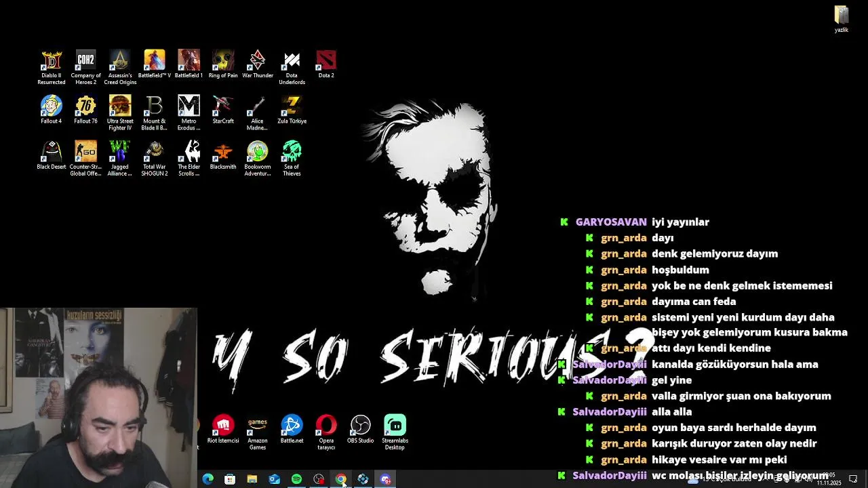Select the Bookworm Adventures icon
Screen dimensions: 868x488
[x=258, y=159]
